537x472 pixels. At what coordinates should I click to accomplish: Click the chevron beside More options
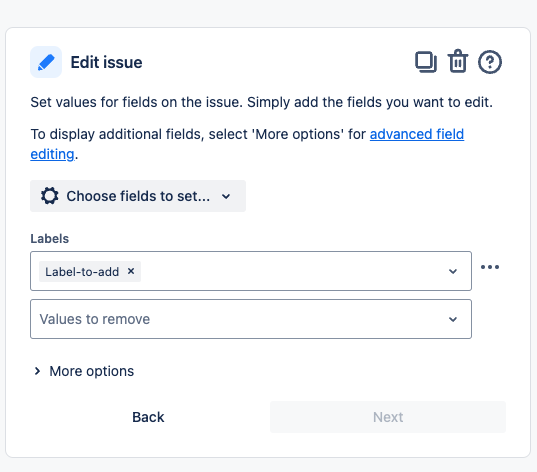tap(37, 371)
